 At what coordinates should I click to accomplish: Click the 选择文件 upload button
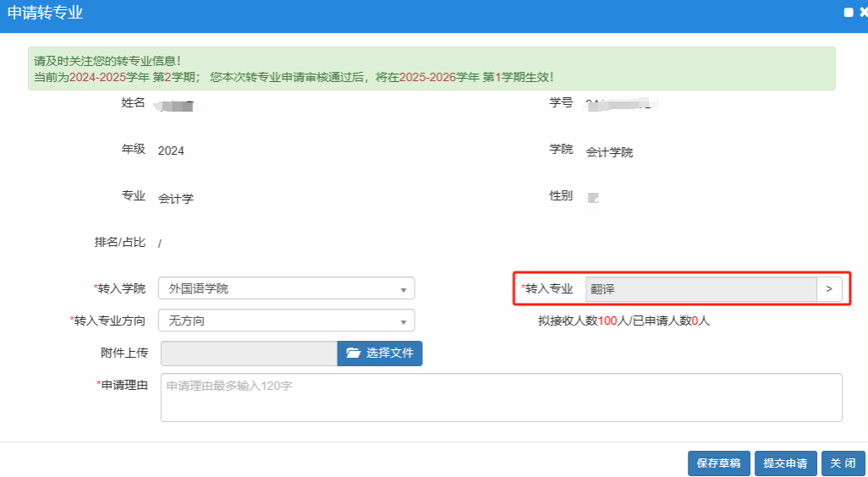coord(380,354)
